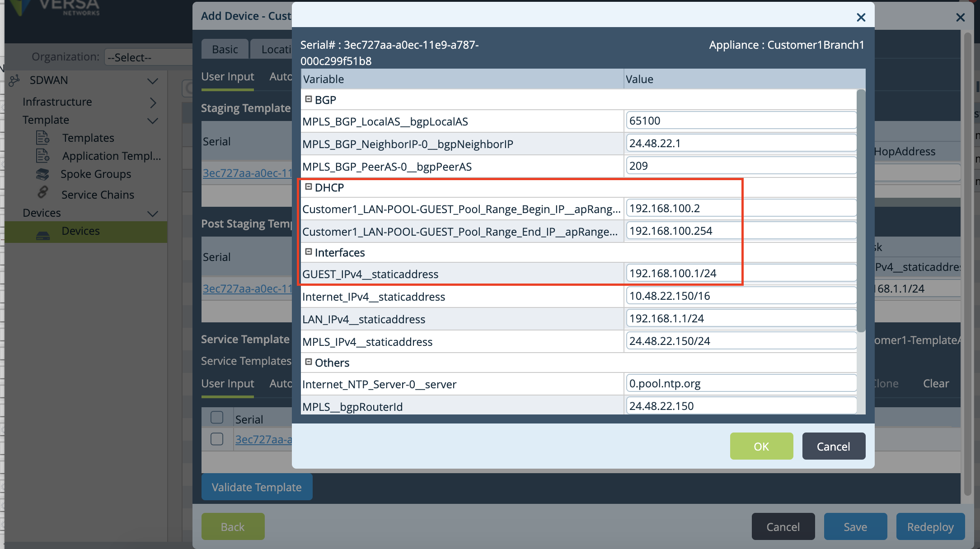Screen dimensions: 980x549
Task: Expand the Infrastructure menu chevron
Action: tap(153, 102)
